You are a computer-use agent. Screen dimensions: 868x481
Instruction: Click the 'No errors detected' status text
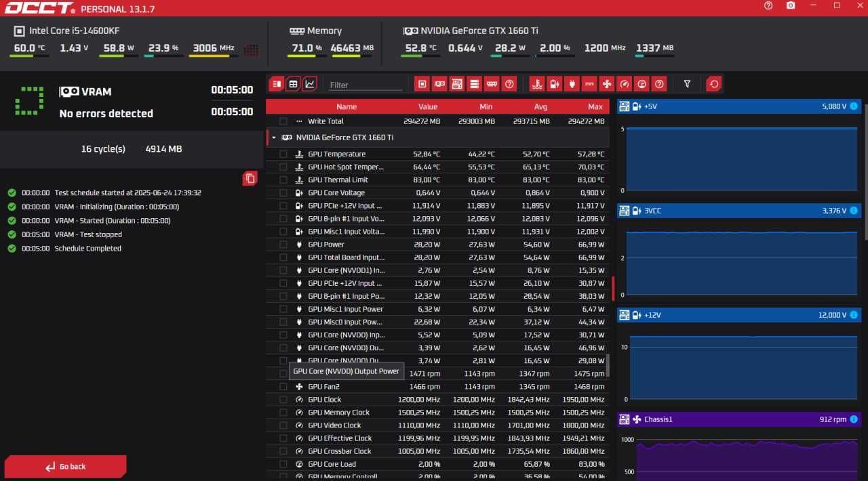point(106,114)
